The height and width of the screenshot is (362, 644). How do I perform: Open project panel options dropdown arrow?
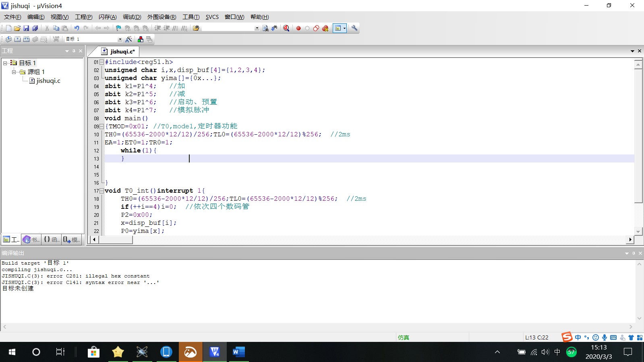[x=67, y=51]
